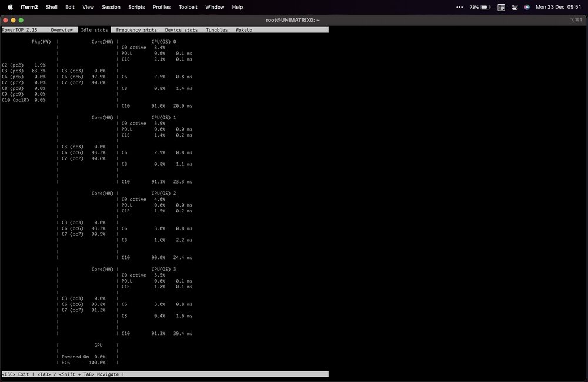Screen dimensions: 588x382
Task: Open the Session menu
Action: point(111,7)
